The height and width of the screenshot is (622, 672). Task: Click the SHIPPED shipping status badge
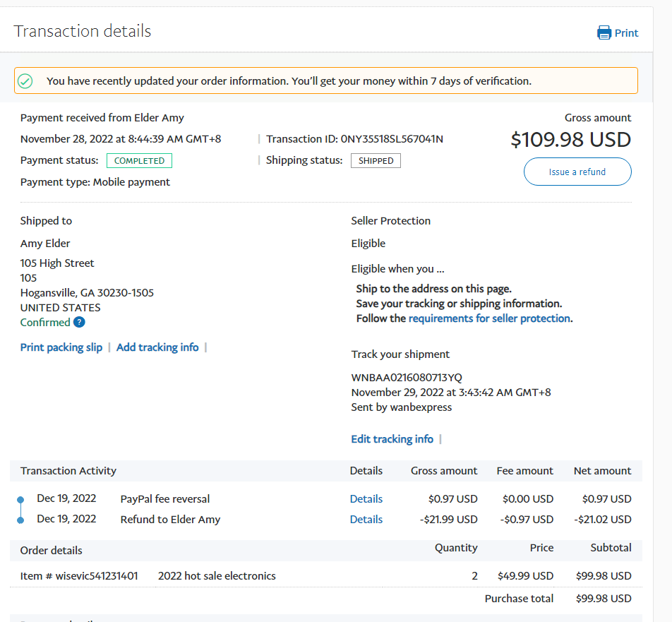click(x=376, y=161)
